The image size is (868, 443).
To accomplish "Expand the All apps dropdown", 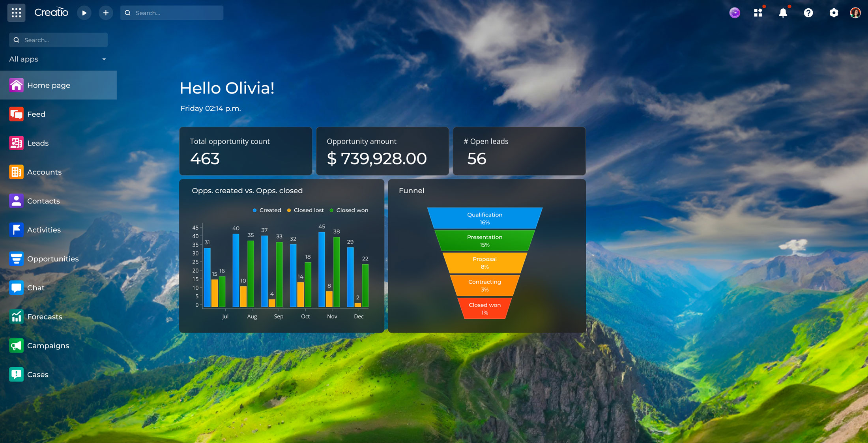I will [x=58, y=59].
